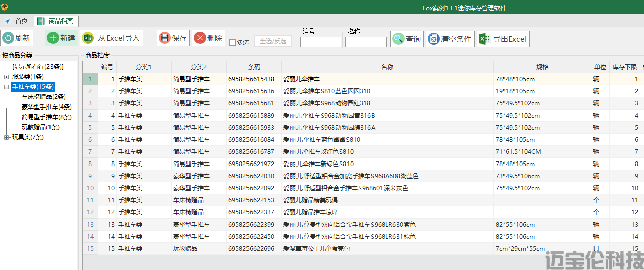
Task: Click the green 新建 plus icon
Action: (x=53, y=38)
